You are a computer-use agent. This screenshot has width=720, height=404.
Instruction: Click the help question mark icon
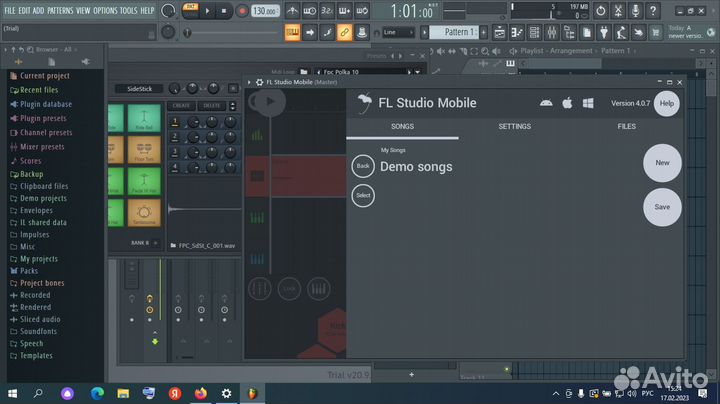(652, 11)
